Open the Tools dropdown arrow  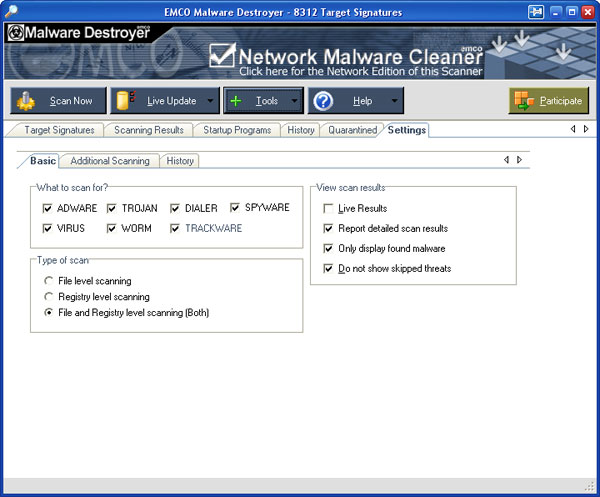[294, 101]
